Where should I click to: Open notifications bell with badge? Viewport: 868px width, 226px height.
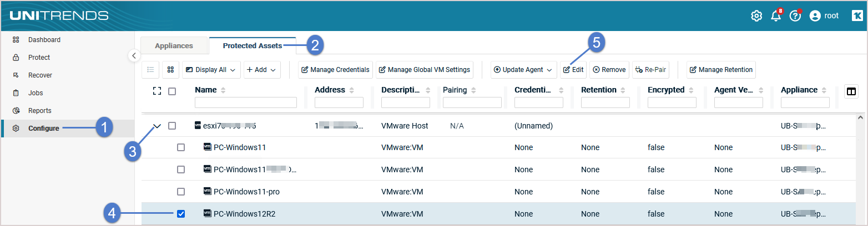(776, 16)
